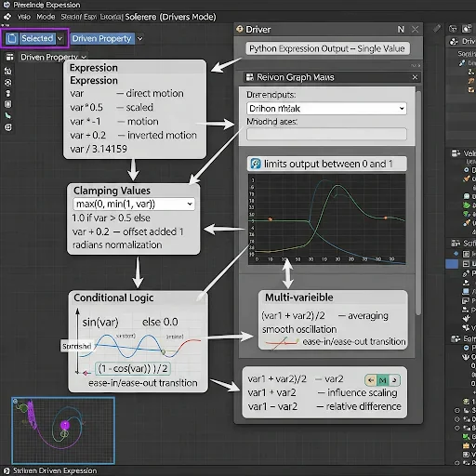Image resolution: width=476 pixels, height=476 pixels.
Task: Toggle the left arrow button beside M
Action: coord(371,380)
